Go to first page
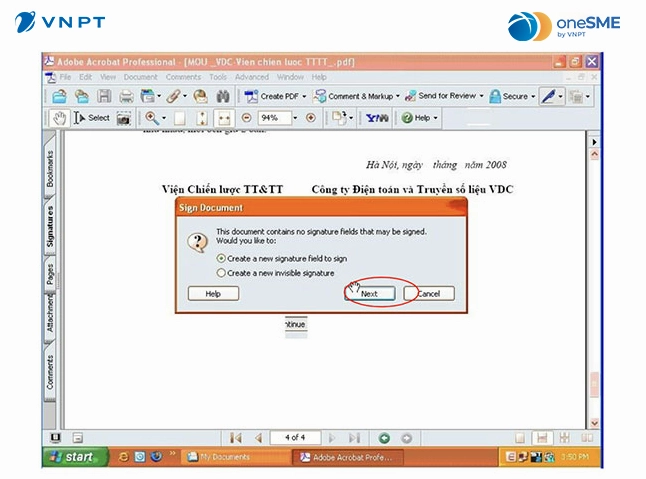 (236, 438)
